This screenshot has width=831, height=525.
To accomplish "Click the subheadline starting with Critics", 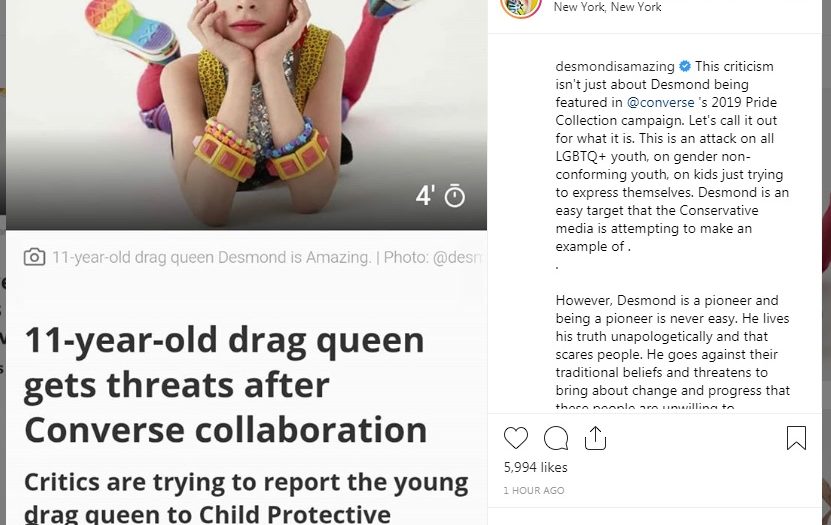I will (246, 497).
